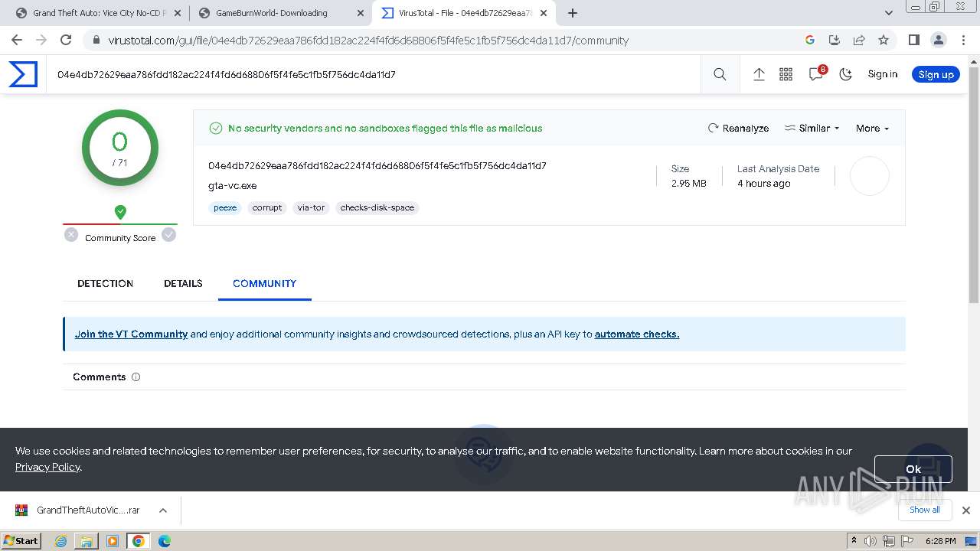The width and height of the screenshot is (980, 551).
Task: Close the Grand Theft Auto tab
Action: point(178,13)
